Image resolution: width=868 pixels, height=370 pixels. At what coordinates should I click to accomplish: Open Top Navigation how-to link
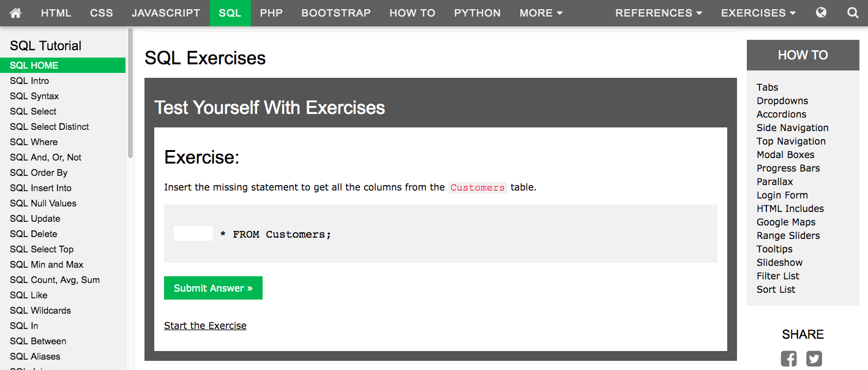pyautogui.click(x=791, y=141)
